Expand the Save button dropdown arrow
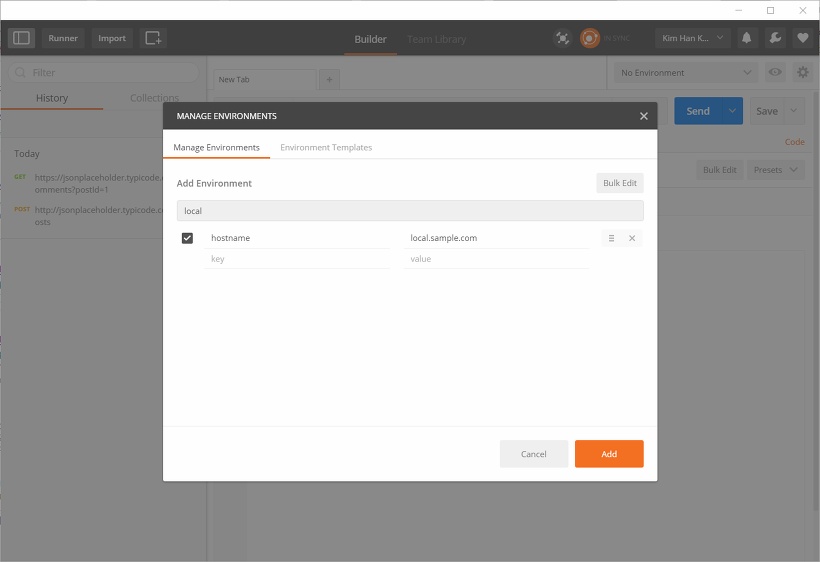Image resolution: width=820 pixels, height=562 pixels. point(794,111)
